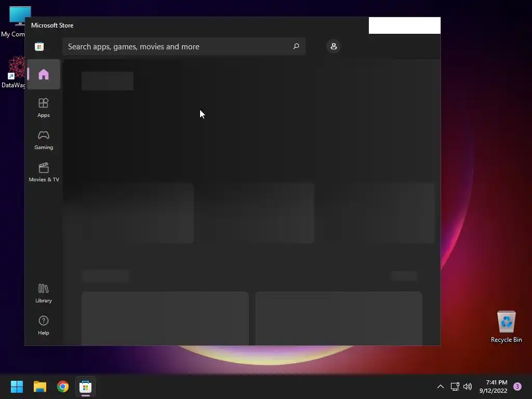Screen dimensions: 532x399
Task: Open notification center badge
Action: point(517,387)
